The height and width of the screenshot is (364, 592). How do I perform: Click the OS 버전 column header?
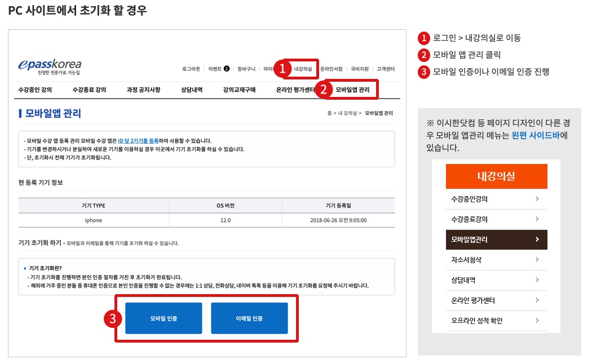coord(226,206)
